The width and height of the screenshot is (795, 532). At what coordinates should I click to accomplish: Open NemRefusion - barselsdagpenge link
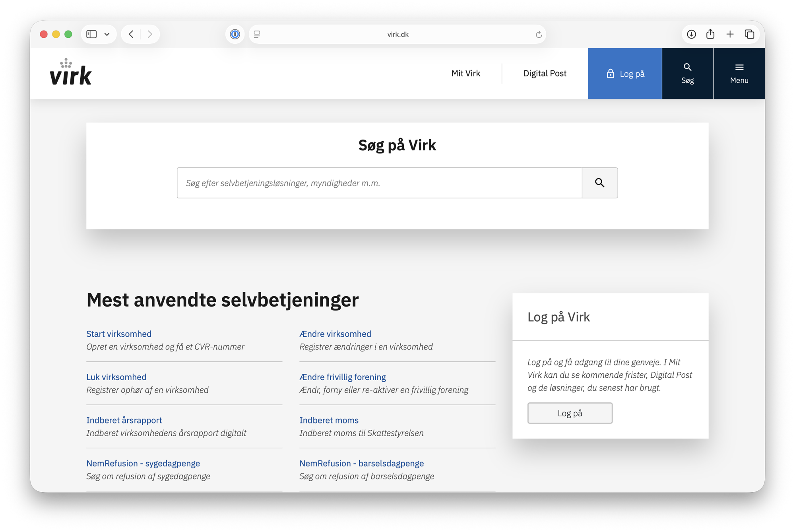coord(361,463)
